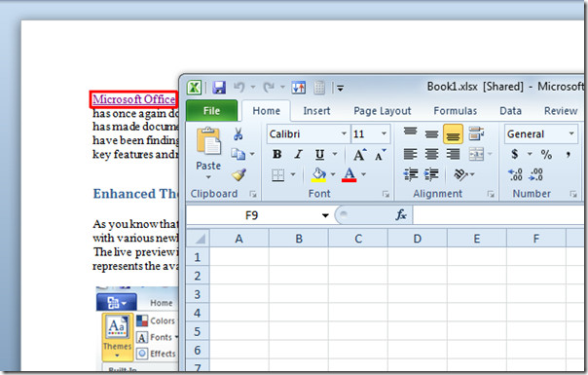Follow the Microsoft Office link in Word document
Screen dimensions: 588x375
coord(134,99)
